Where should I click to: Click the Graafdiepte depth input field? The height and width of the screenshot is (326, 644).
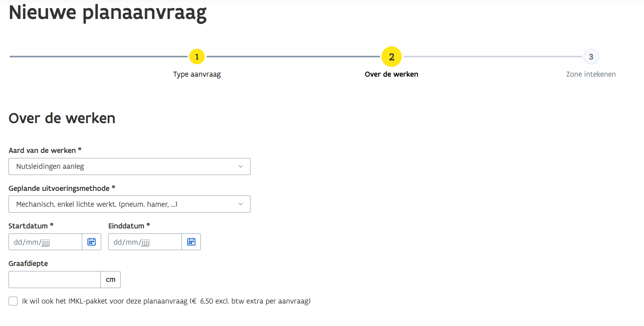[x=55, y=280]
